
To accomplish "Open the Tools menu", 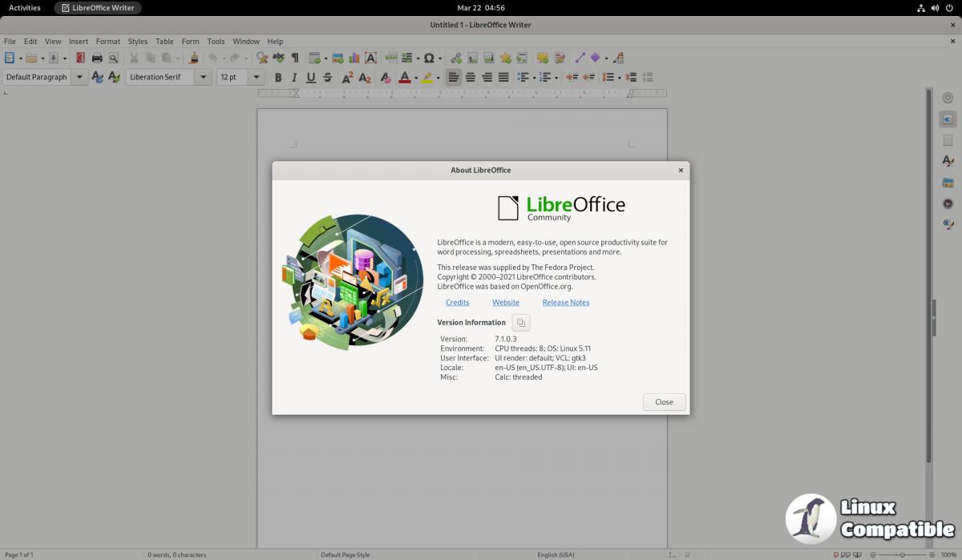I will pyautogui.click(x=216, y=41).
